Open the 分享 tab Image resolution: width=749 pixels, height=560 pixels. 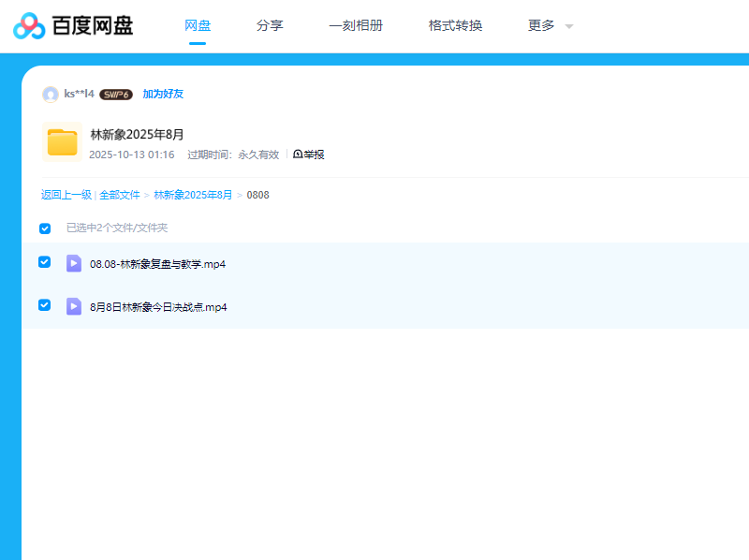(270, 26)
